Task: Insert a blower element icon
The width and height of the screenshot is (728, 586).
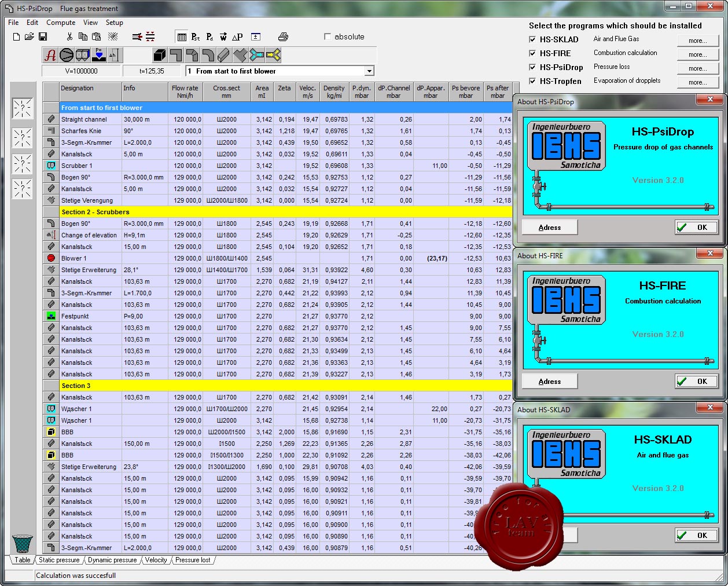Action: [x=67, y=55]
